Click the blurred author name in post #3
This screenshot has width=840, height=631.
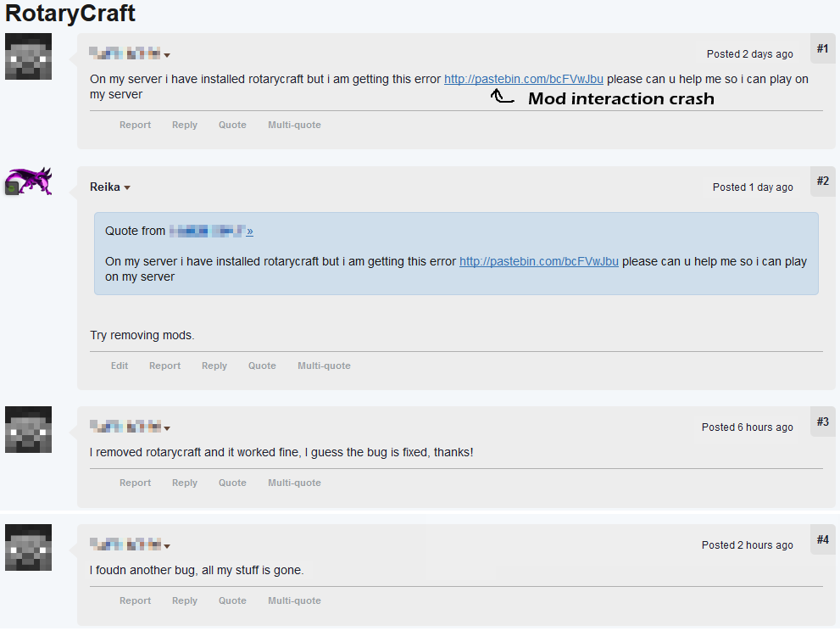click(125, 427)
